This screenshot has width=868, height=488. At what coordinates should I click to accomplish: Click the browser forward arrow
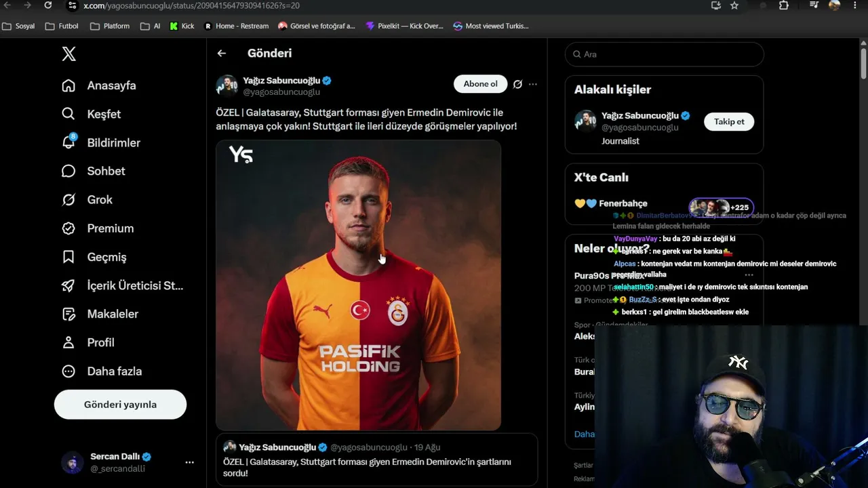[27, 5]
